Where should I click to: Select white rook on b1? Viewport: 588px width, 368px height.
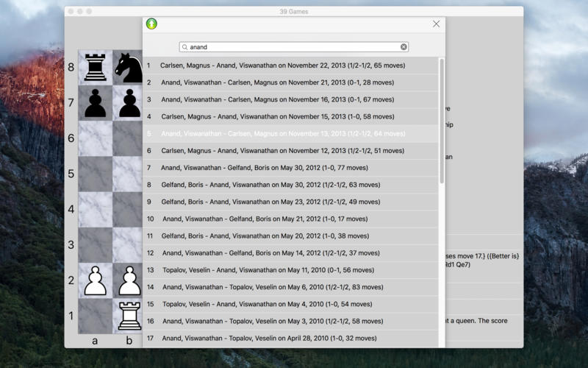point(130,316)
